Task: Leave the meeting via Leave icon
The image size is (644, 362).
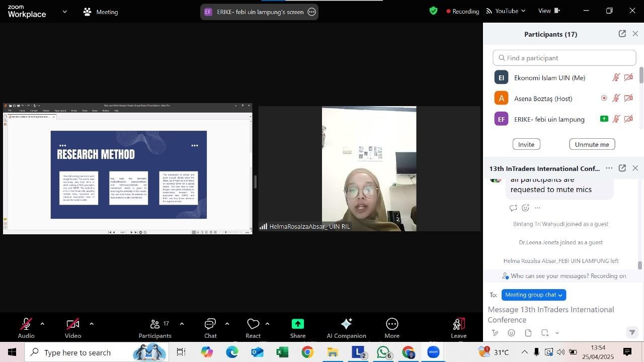Action: [x=458, y=324]
